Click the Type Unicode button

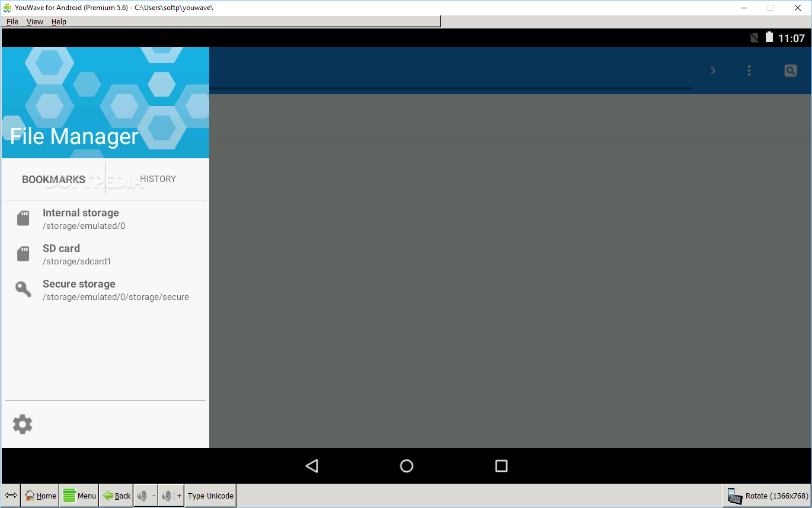pos(210,496)
